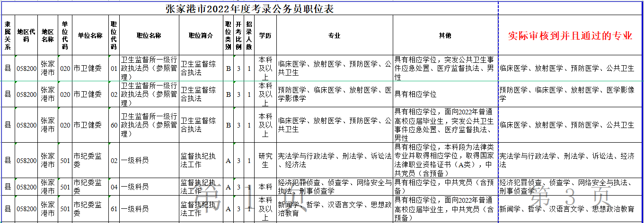Click the 单位名称 header cell
Viewport: 644px width, 223px height.
(90, 36)
